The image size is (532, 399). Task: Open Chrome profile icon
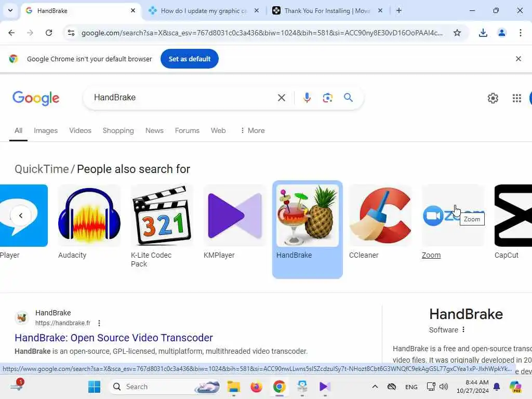click(501, 33)
